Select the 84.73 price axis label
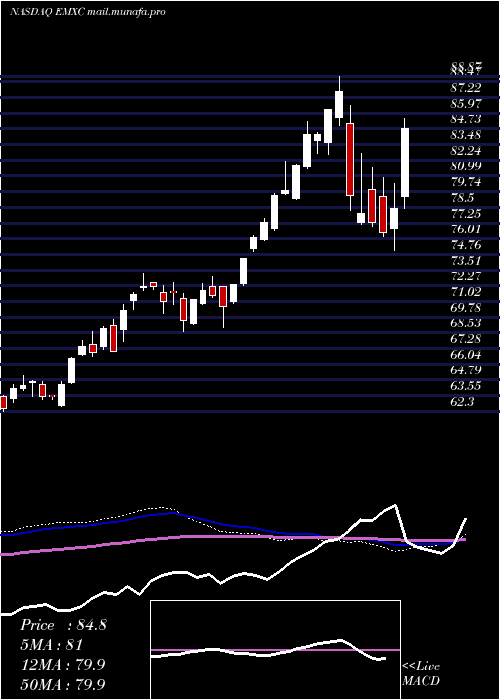 (466, 119)
